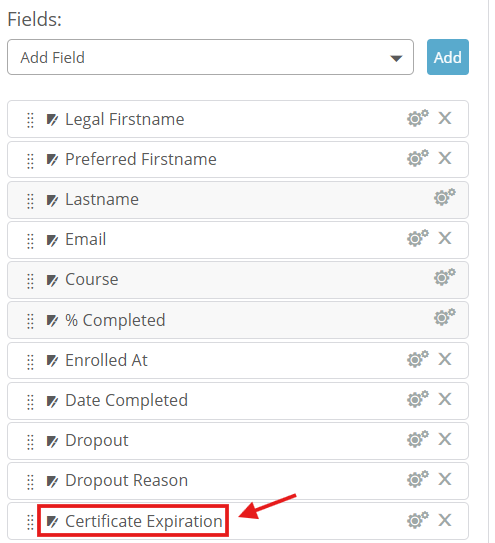This screenshot has width=495, height=543.
Task: Click the Add Field dropdown arrow
Action: point(396,58)
